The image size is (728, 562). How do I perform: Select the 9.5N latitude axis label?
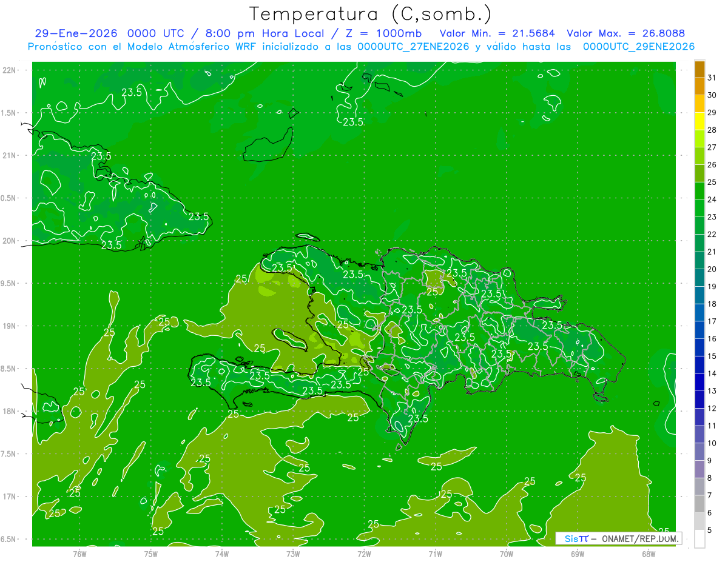click(x=9, y=283)
